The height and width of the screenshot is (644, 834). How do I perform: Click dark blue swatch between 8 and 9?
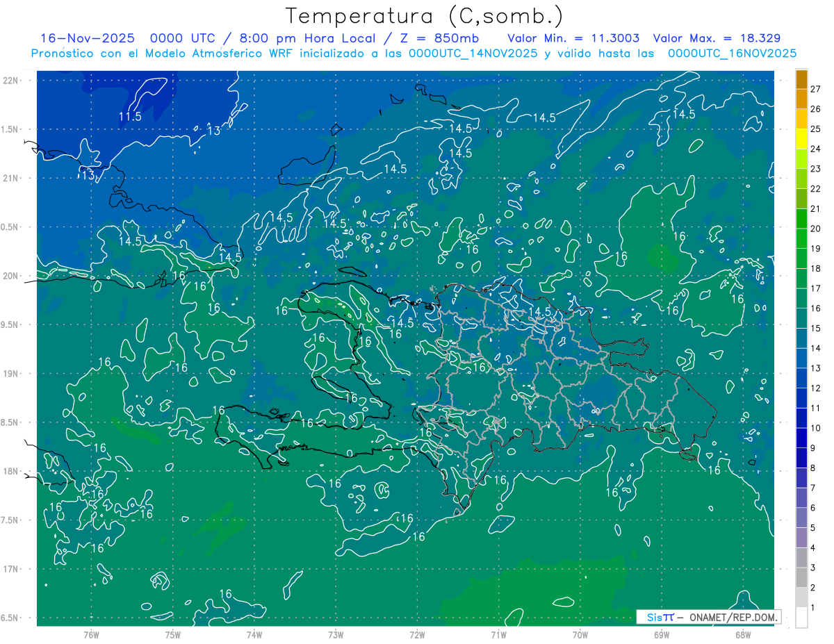[x=801, y=459]
